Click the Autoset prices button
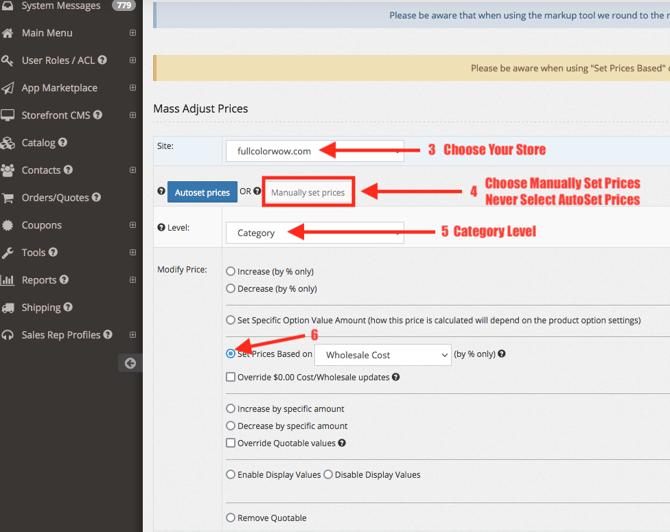670x532 pixels. click(202, 192)
